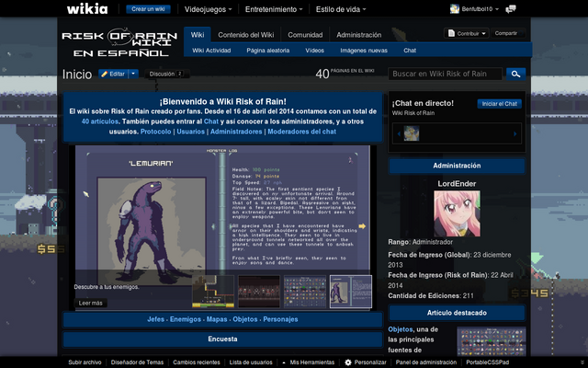Open Panel de administración
The height and width of the screenshot is (368, 588).
point(426,362)
